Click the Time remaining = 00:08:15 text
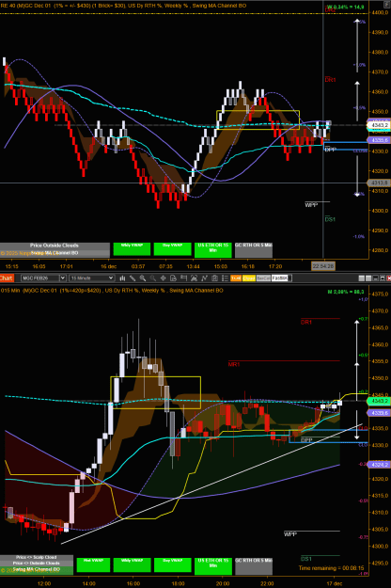 [331, 568]
